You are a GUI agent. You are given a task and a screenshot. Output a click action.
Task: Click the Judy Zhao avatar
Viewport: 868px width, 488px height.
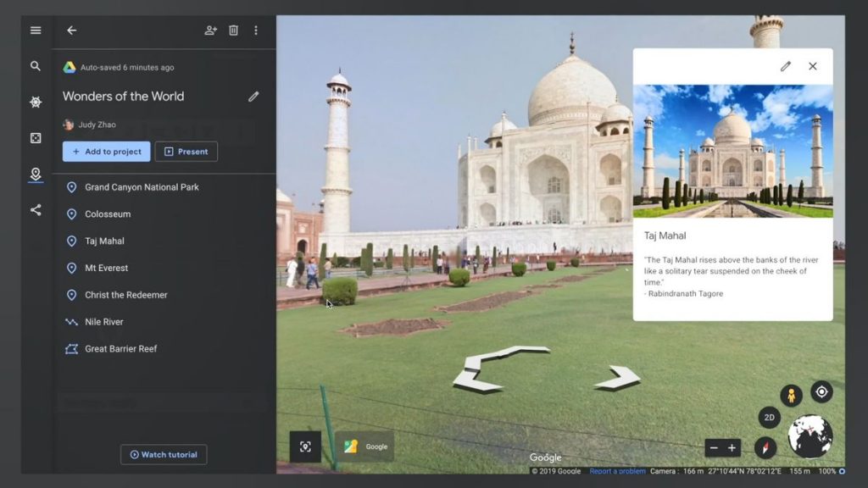coord(68,125)
